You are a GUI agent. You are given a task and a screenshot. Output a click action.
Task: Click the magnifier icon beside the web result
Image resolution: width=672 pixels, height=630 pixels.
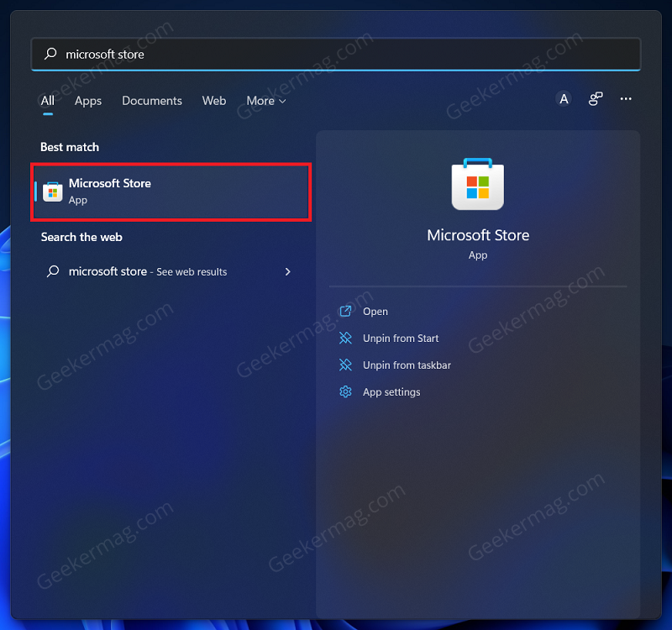coord(53,271)
